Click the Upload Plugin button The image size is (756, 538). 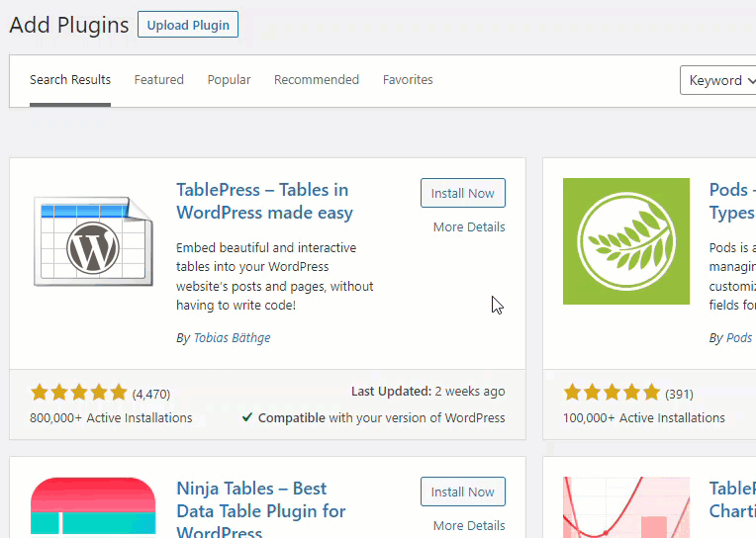188,25
